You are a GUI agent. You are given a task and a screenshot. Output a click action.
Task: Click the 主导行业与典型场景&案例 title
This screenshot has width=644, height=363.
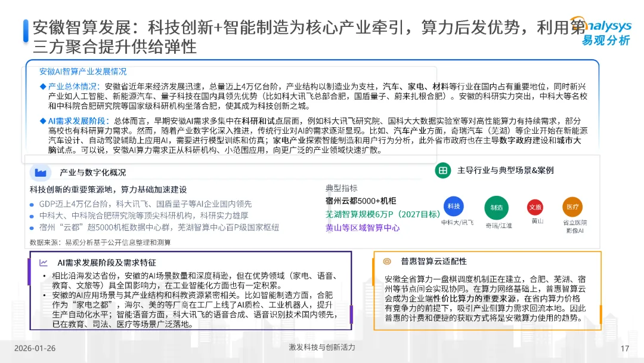pyautogui.click(x=506, y=170)
